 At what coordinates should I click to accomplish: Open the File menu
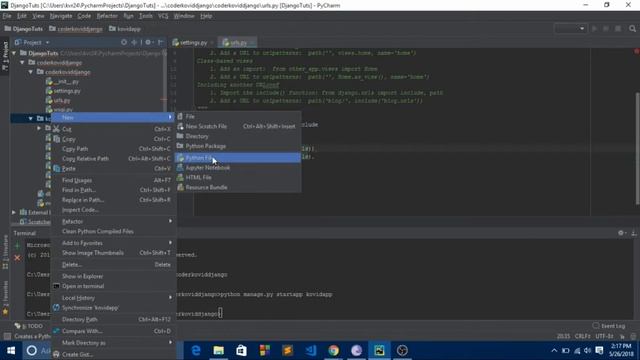[x=7, y=16]
